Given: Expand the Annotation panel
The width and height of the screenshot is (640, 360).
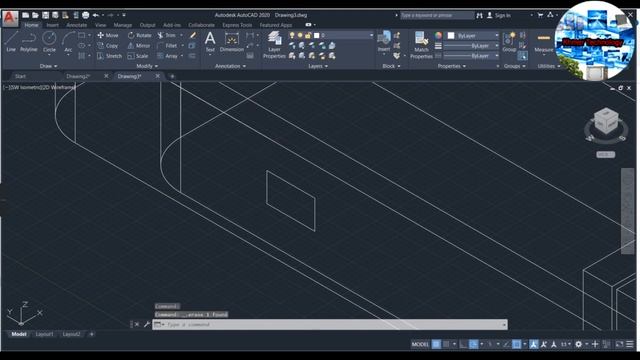Looking at the screenshot, I should [x=230, y=66].
